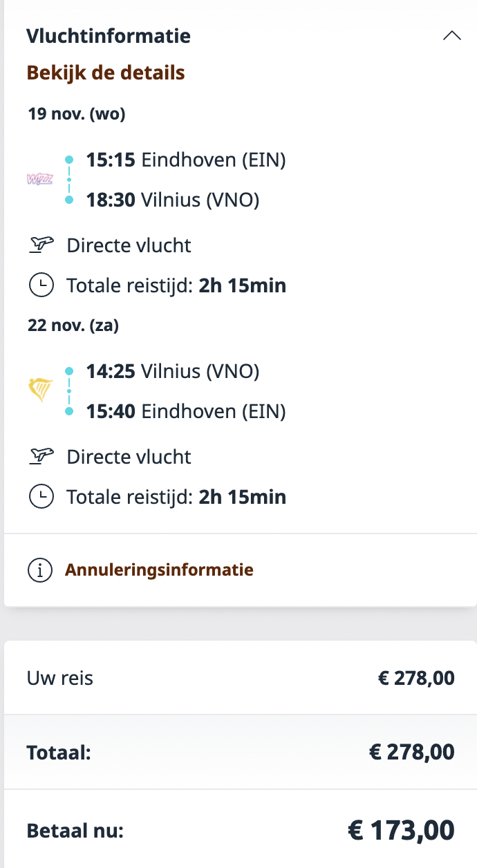Click the outbound travel time clock icon
477x868 pixels.
point(41,285)
